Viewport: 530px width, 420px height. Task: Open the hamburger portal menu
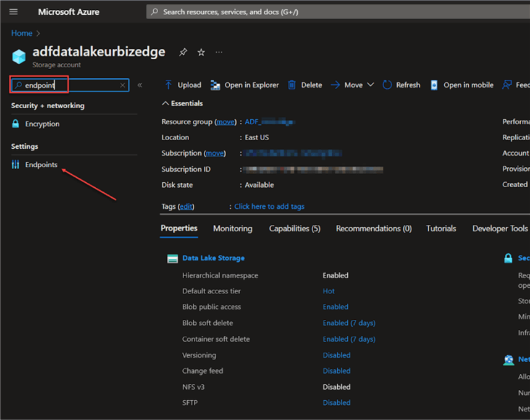click(x=14, y=12)
